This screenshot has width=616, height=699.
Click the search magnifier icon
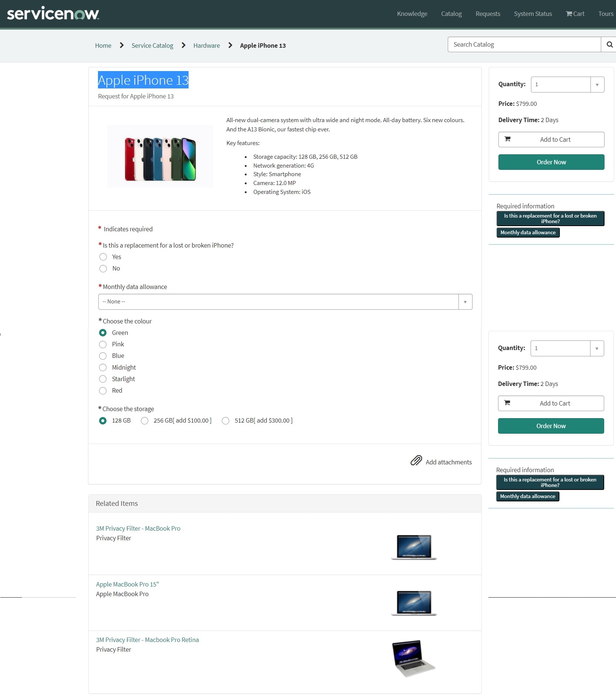tap(609, 44)
